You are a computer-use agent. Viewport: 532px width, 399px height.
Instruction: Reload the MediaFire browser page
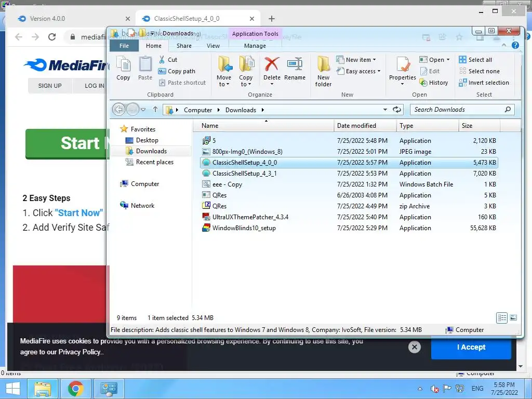coord(52,37)
